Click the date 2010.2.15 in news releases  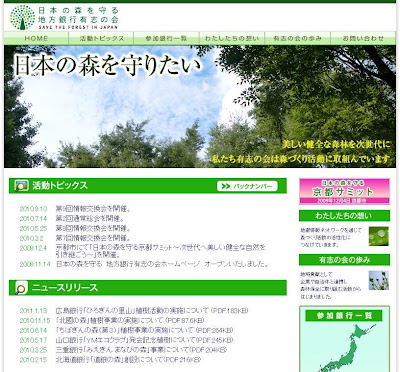(x=33, y=360)
